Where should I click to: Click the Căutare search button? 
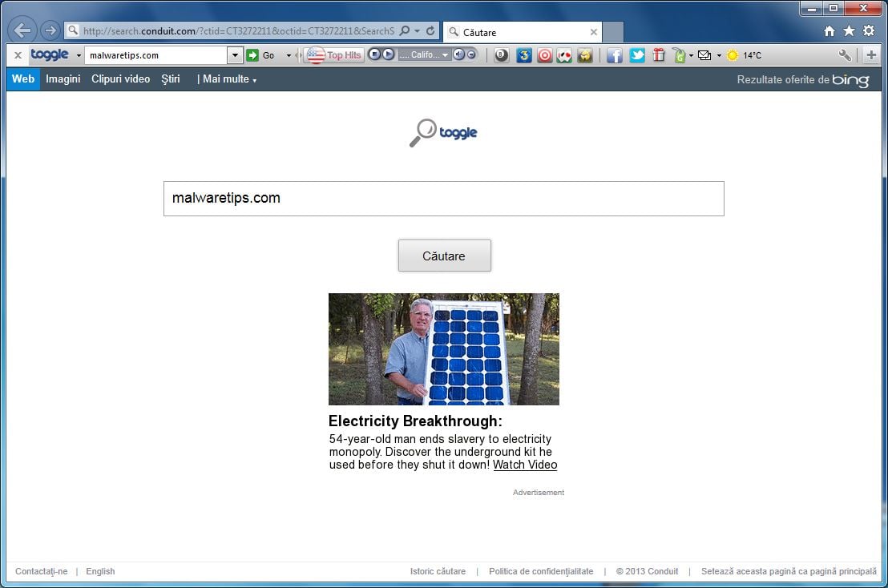point(444,256)
